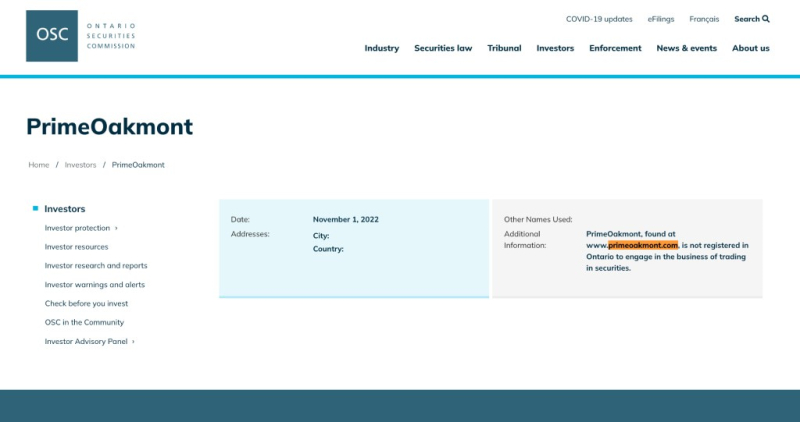The width and height of the screenshot is (800, 422).
Task: Open Check before you invest
Action: tap(86, 304)
